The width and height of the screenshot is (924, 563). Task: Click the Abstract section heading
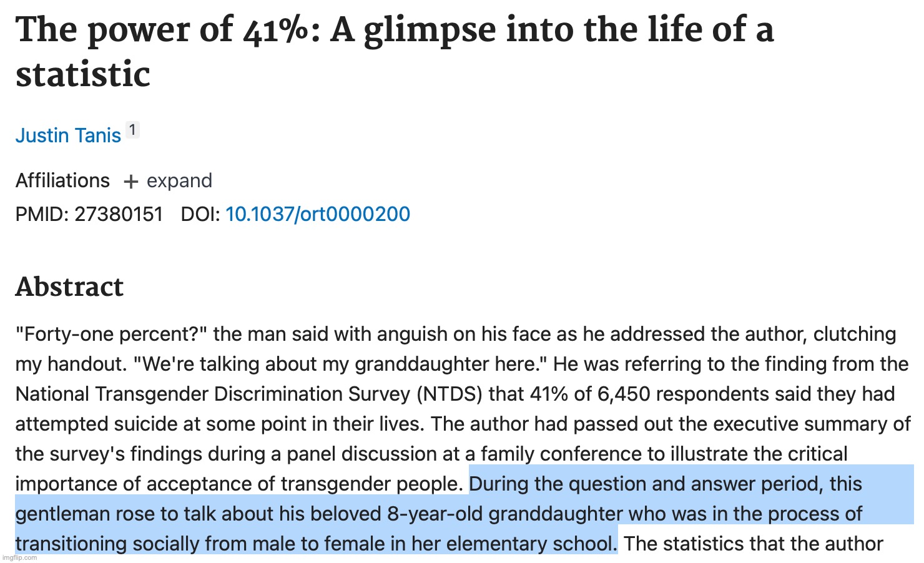69,287
